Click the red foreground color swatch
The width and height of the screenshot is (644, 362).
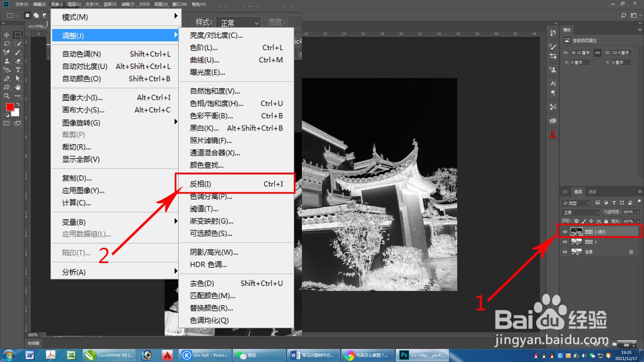(x=10, y=107)
